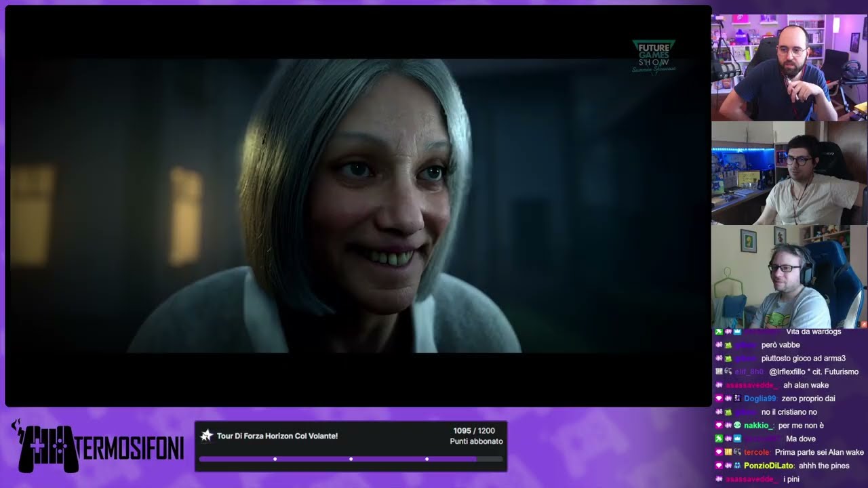
Task: Open tercole's chat username
Action: (x=757, y=452)
